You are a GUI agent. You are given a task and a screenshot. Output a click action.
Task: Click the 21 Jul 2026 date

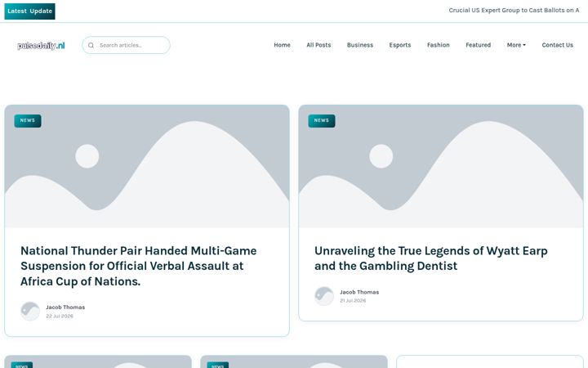point(353,301)
